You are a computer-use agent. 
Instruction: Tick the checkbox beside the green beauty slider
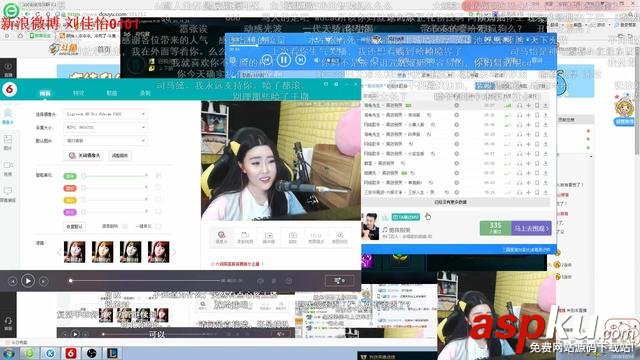pyautogui.click(x=158, y=176)
